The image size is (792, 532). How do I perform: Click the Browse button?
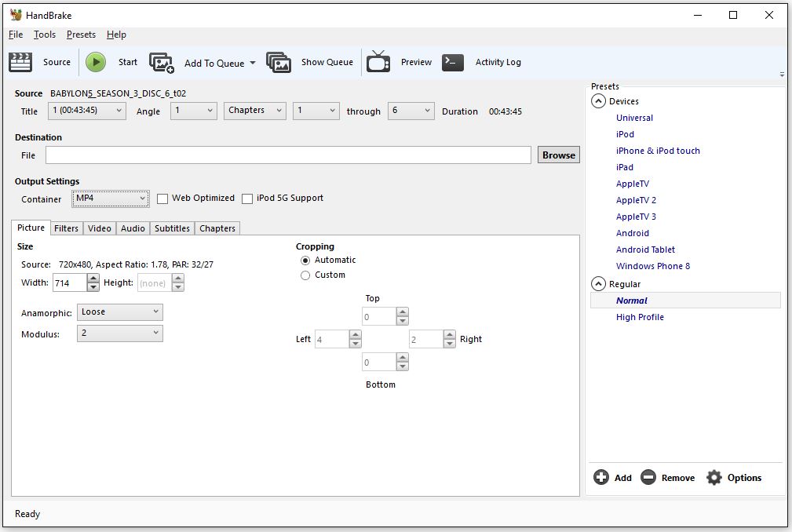pyautogui.click(x=558, y=155)
